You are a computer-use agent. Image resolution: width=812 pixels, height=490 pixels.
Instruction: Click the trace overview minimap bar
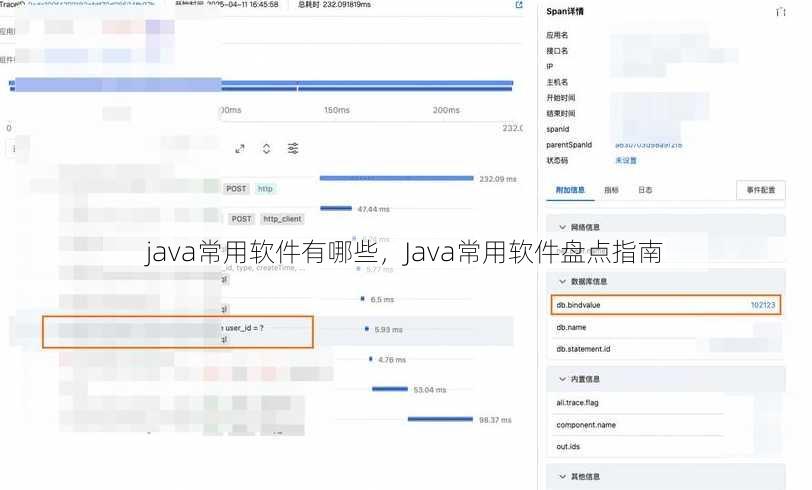pyautogui.click(x=262, y=85)
